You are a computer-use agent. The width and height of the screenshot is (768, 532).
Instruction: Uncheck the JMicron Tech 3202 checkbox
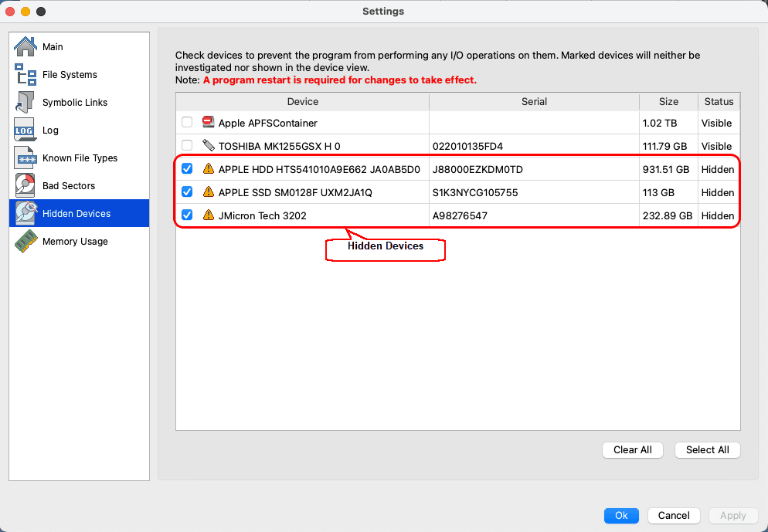tap(187, 215)
